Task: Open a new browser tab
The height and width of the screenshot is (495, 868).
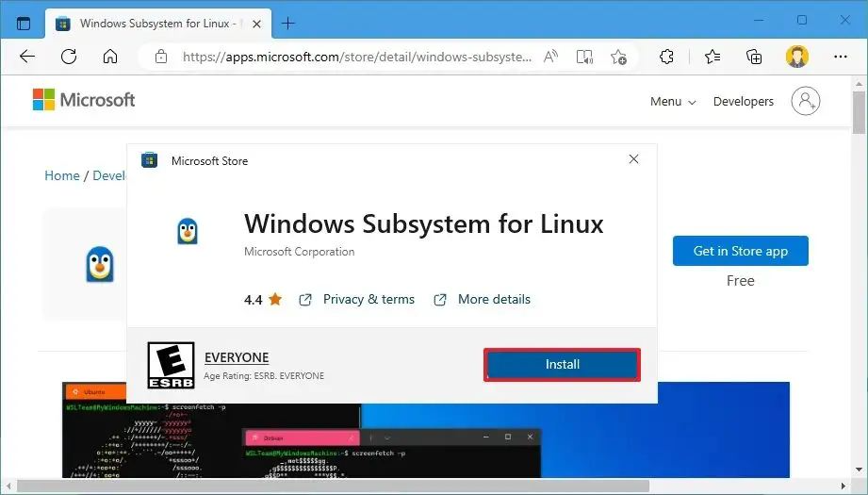Action: (287, 24)
